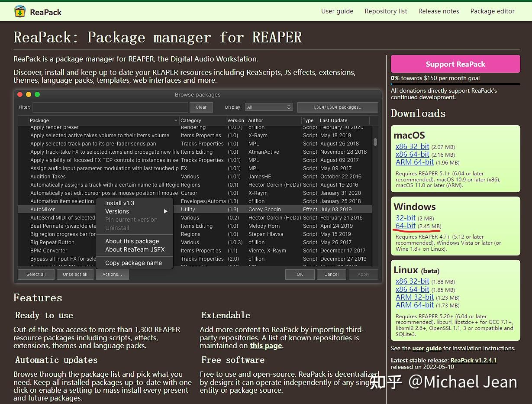Click author 'JamesHE' cell

tap(260, 177)
